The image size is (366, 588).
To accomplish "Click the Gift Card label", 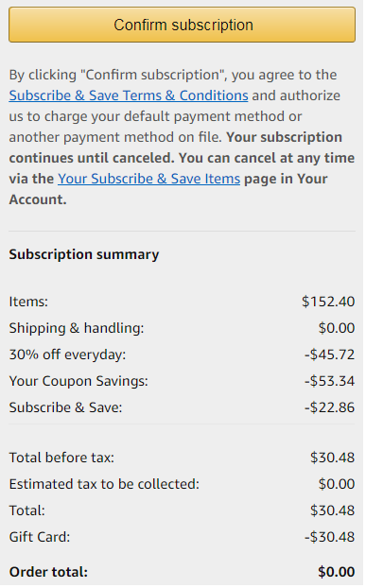I will coord(40,537).
